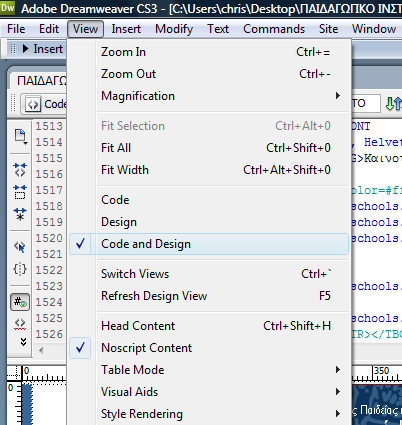Expand the Magnification submenu
This screenshot has width=402, height=425.
tap(209, 96)
